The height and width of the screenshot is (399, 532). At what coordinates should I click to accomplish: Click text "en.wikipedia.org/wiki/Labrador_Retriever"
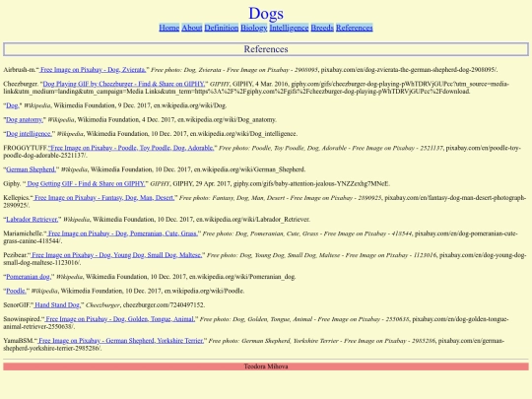253,219
